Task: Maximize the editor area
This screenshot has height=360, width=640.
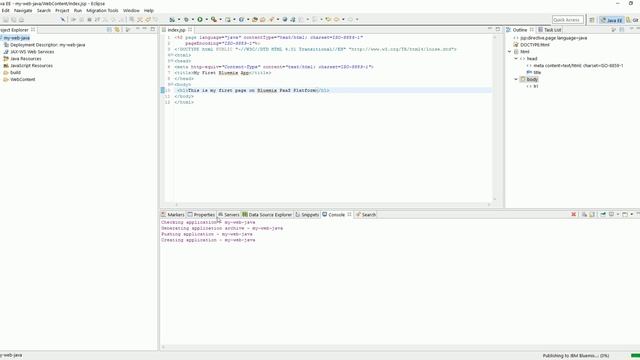Action: click(x=498, y=29)
